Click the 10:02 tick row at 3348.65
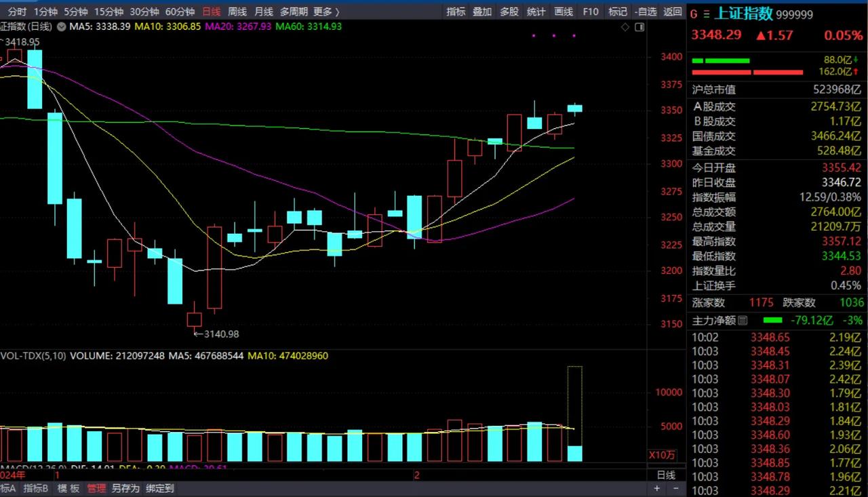 pyautogui.click(x=778, y=337)
